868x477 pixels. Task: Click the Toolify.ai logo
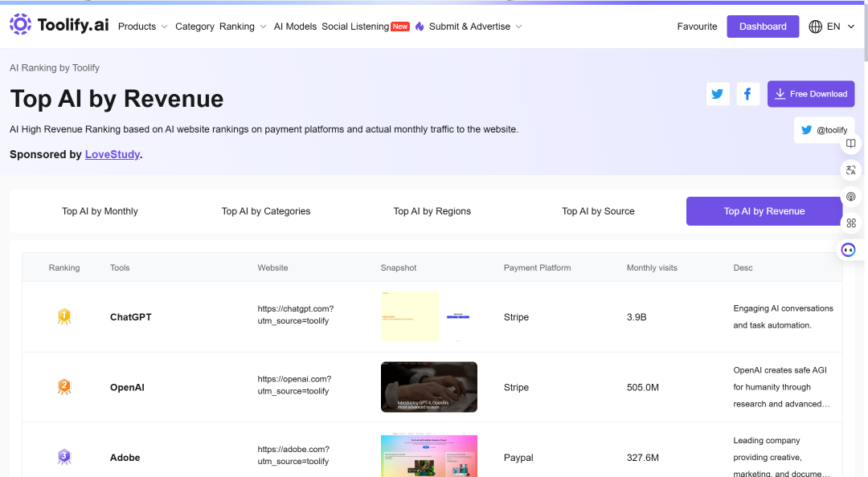click(x=59, y=25)
